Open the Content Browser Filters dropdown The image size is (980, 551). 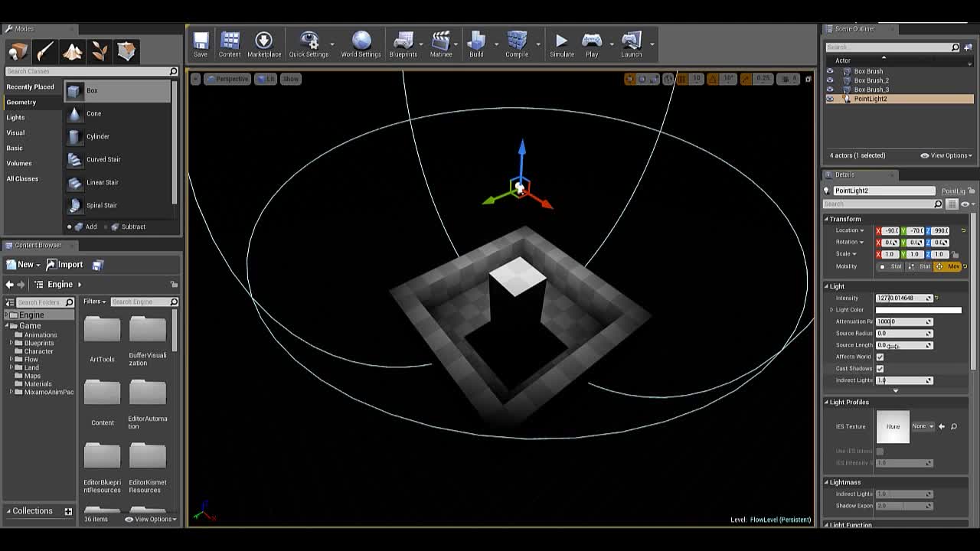(94, 302)
